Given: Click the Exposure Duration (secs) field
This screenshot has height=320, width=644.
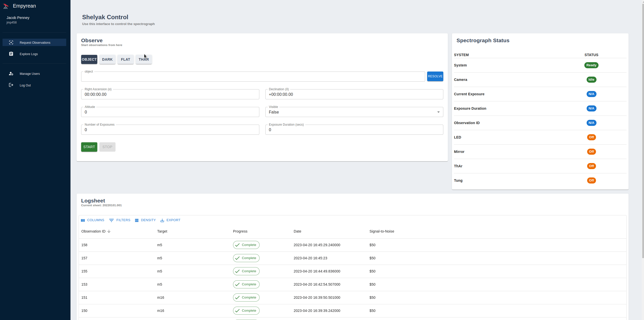Looking at the screenshot, I should point(354,130).
